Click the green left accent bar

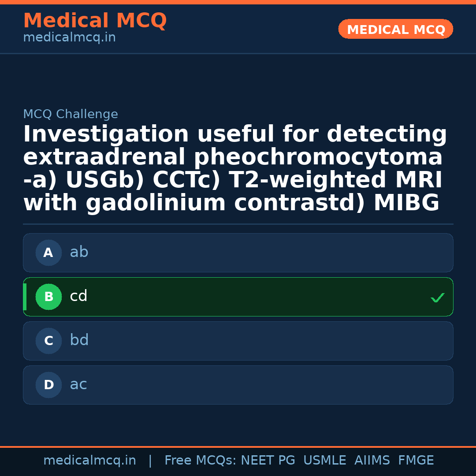click(x=25, y=297)
